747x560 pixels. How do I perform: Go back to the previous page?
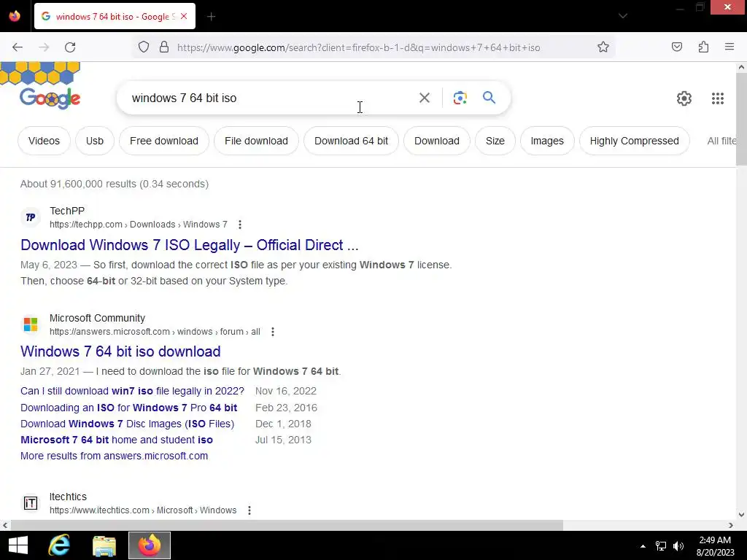click(x=18, y=47)
